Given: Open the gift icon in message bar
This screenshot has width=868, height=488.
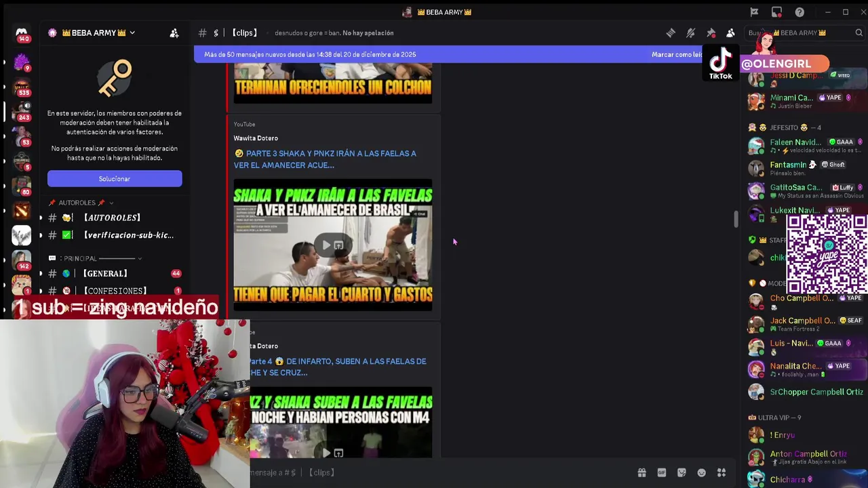Looking at the screenshot, I should click(642, 472).
